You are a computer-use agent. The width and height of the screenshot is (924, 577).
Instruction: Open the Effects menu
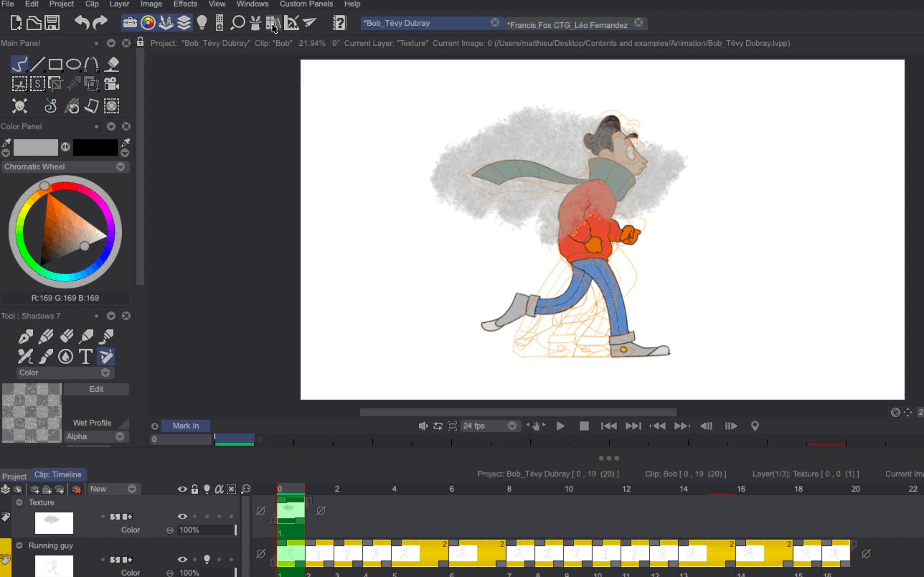[x=185, y=4]
